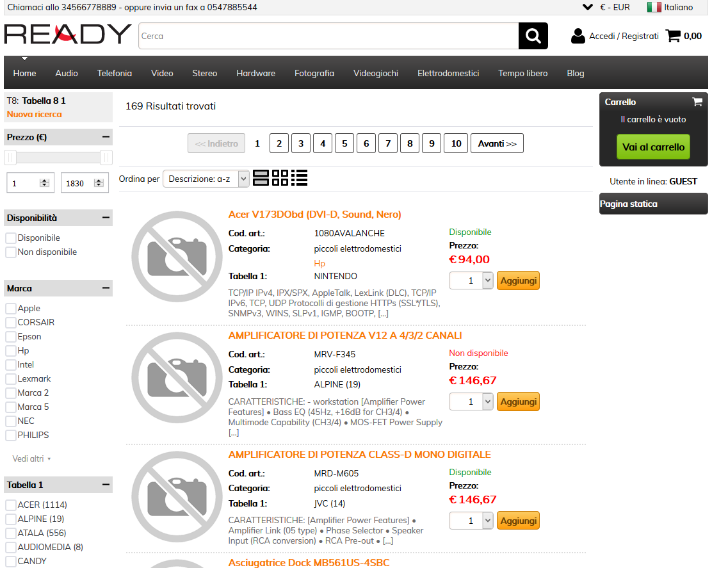The image size is (728, 568).
Task: Check the PHILIPS brand filter
Action: 11,435
